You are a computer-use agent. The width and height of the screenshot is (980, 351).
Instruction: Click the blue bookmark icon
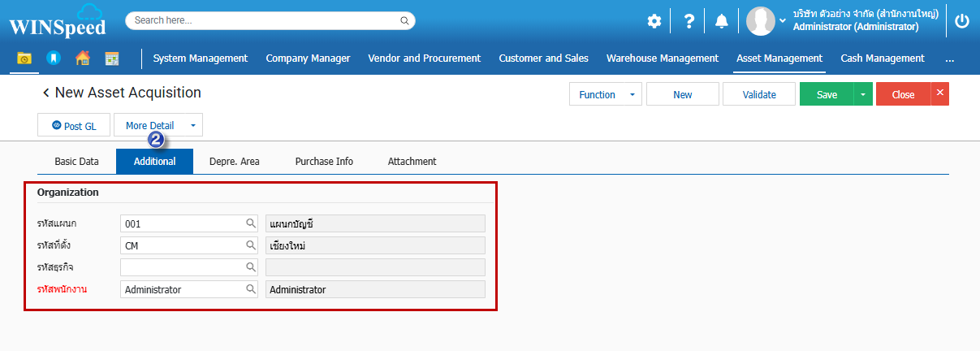pyautogui.click(x=53, y=58)
